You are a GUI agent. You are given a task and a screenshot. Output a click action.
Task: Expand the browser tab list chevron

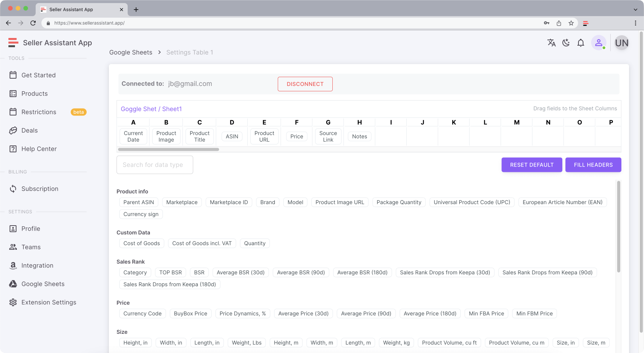coord(635,9)
